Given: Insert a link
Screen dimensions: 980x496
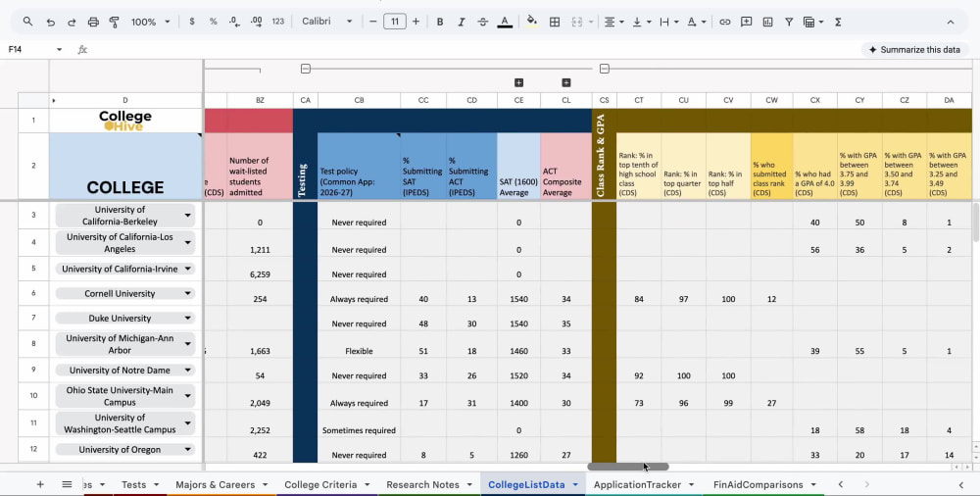Looking at the screenshot, I should coord(725,22).
